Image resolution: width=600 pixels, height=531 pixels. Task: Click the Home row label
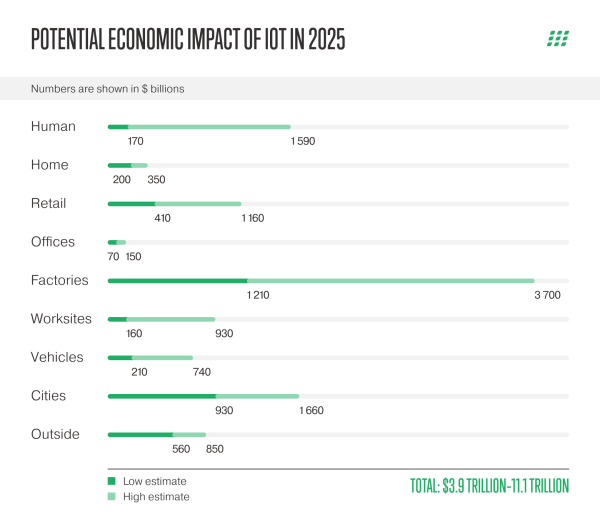50,165
